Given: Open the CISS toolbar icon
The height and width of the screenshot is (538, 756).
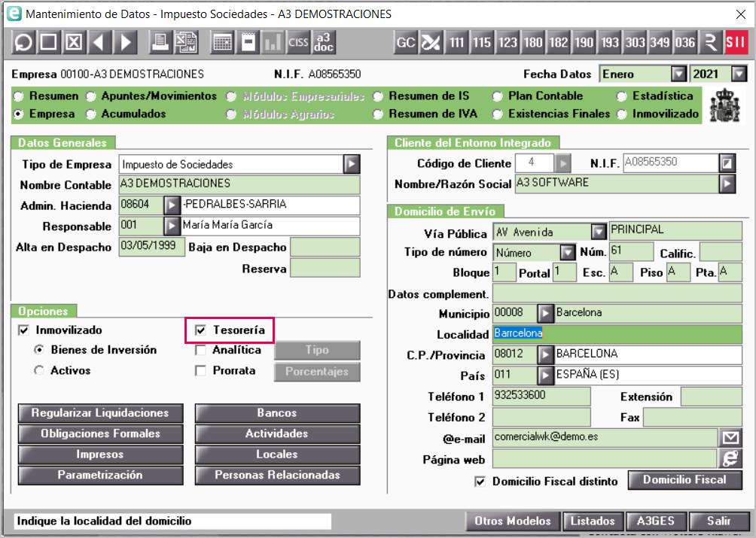Looking at the screenshot, I should (x=298, y=42).
